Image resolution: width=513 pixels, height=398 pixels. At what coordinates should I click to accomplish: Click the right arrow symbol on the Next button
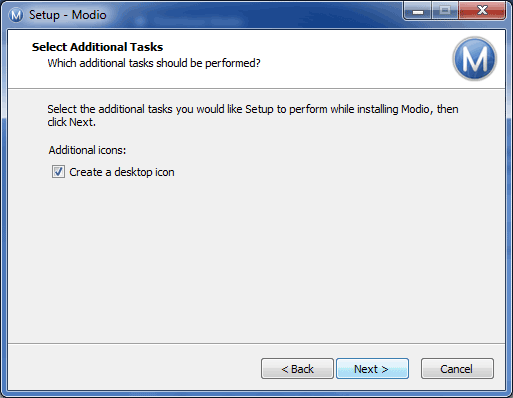click(385, 369)
